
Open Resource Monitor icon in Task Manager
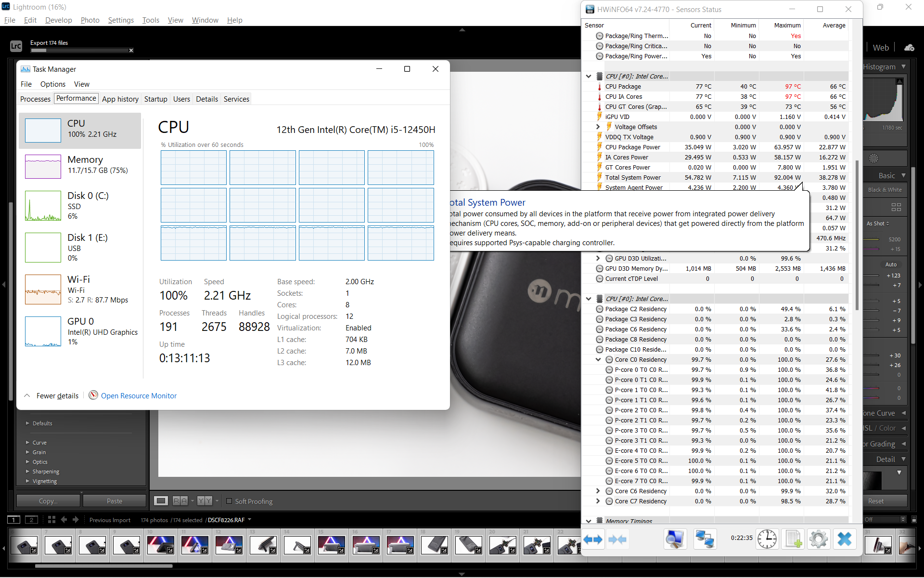pyautogui.click(x=93, y=395)
